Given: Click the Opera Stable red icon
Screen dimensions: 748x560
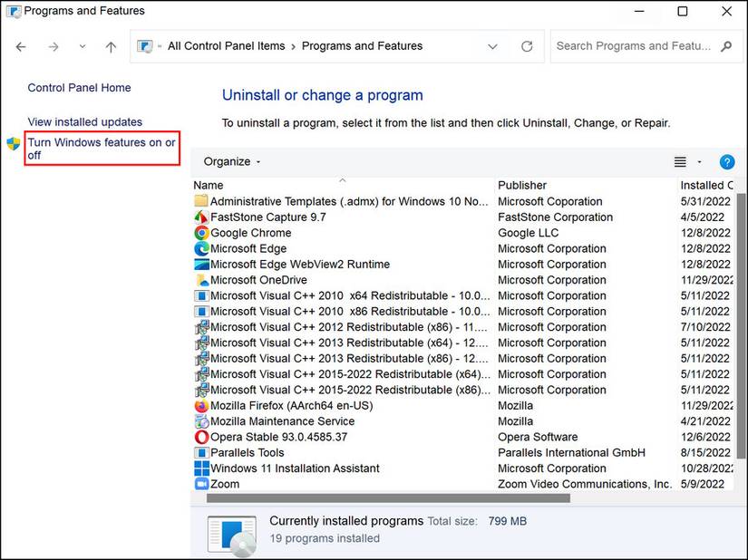Looking at the screenshot, I should (201, 437).
